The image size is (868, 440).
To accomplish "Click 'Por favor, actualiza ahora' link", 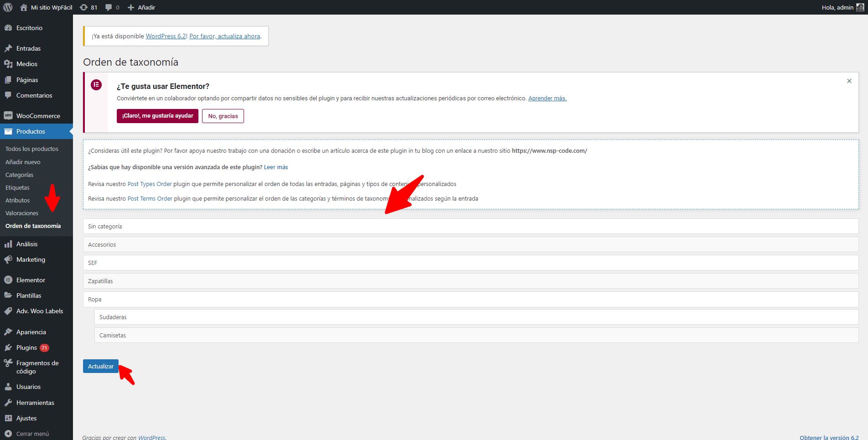I will (225, 36).
